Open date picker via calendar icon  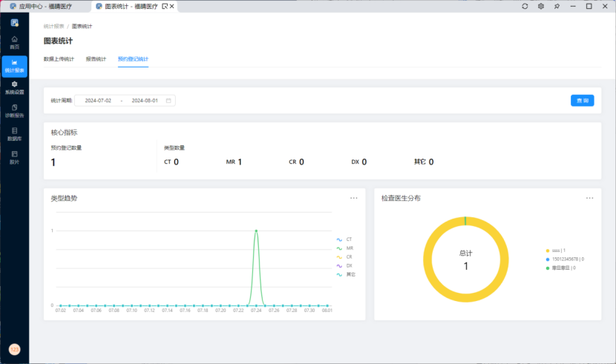168,100
